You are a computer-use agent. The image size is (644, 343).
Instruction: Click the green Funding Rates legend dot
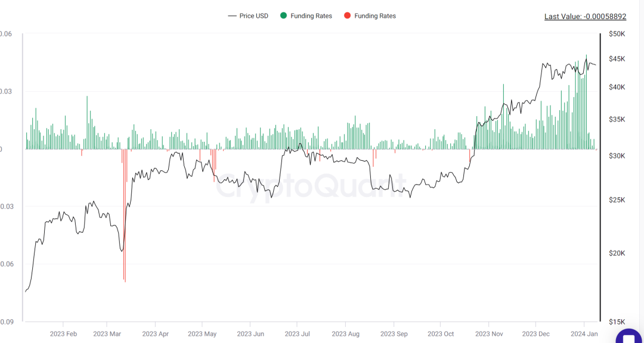tap(283, 16)
